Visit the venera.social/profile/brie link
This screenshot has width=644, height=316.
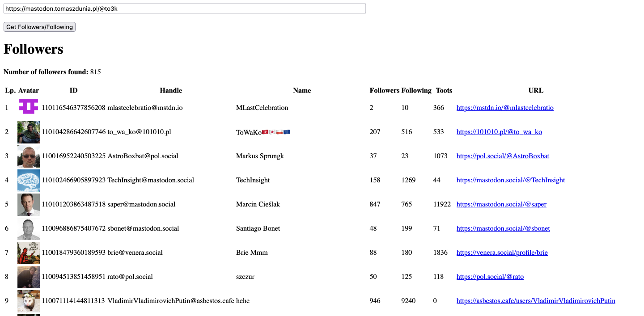pos(502,253)
